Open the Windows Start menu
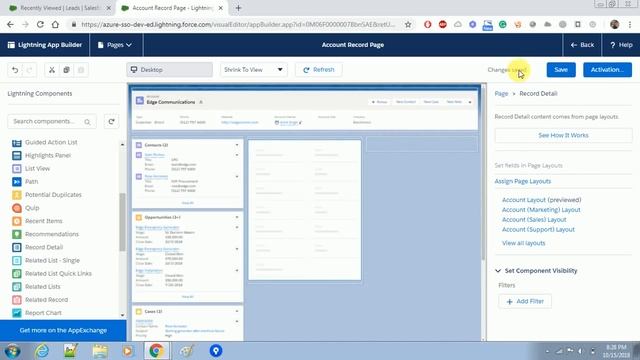 pos(12,351)
